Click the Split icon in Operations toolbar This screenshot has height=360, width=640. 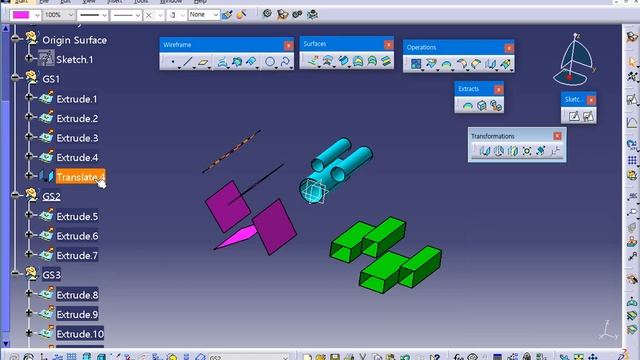pyautogui.click(x=431, y=64)
